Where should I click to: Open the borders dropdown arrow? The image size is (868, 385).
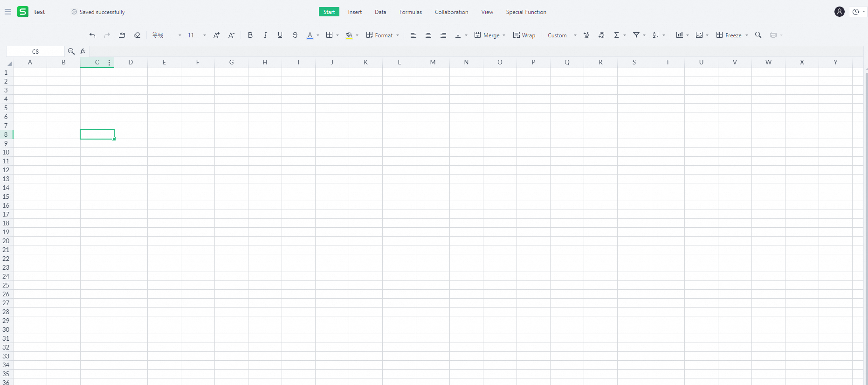[x=338, y=35]
